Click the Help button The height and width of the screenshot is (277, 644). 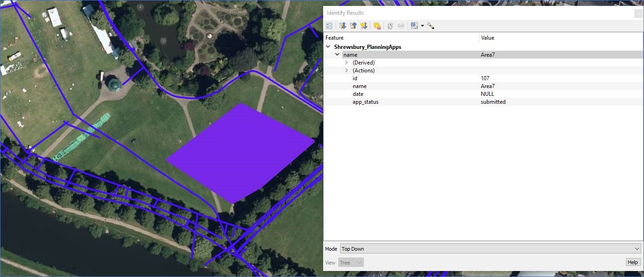click(x=632, y=262)
